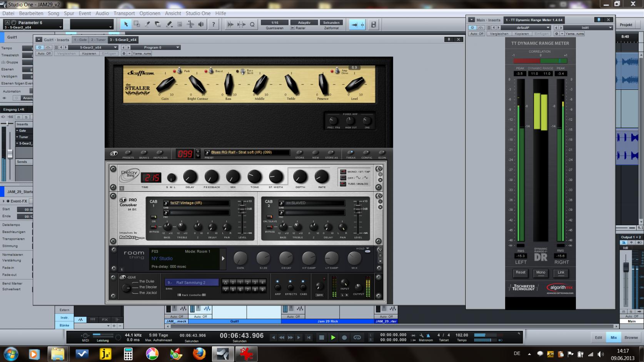Select the eraser tool
The width and height of the screenshot is (644, 362).
[x=158, y=24]
